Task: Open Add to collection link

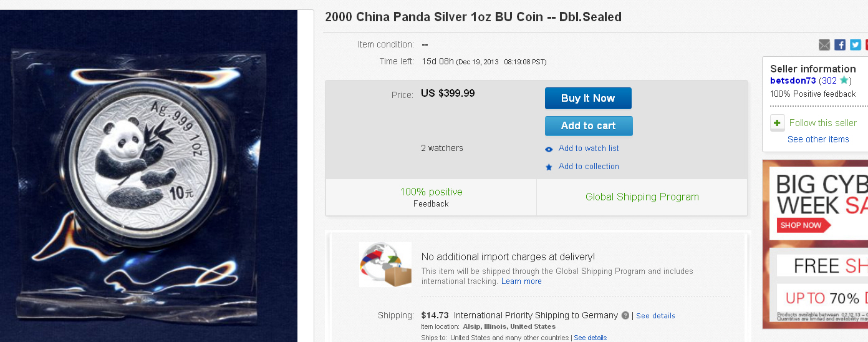Action: 589,167
